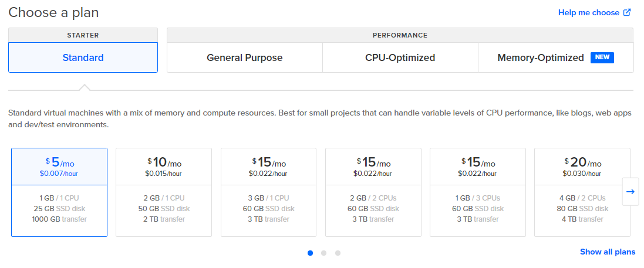
Task: Select the $15/mo 2 GB / 2 CPUs plan
Action: 373,192
